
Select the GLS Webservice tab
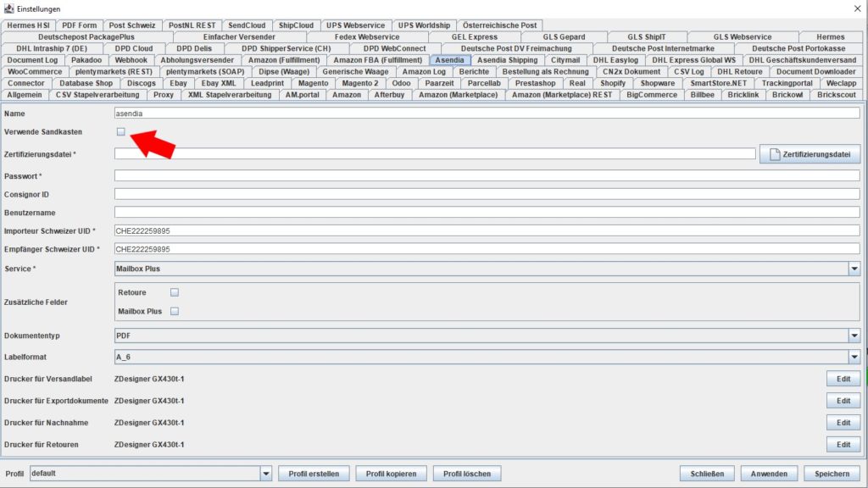tap(743, 37)
